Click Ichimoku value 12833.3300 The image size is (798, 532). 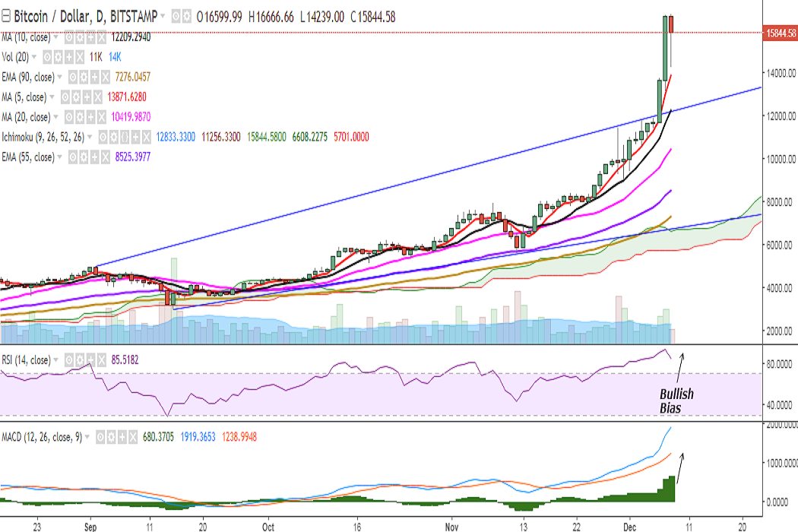pyautogui.click(x=176, y=137)
